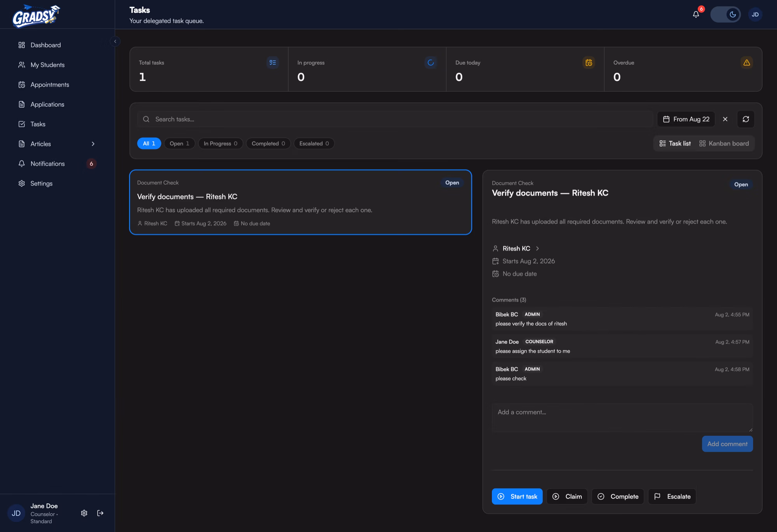Click Open status badge on task card
The height and width of the screenshot is (532, 777).
452,183
